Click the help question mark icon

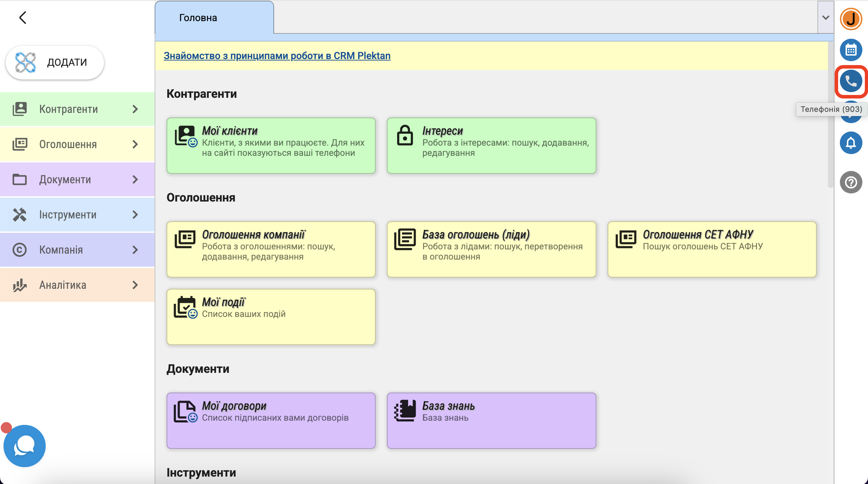[x=850, y=182]
